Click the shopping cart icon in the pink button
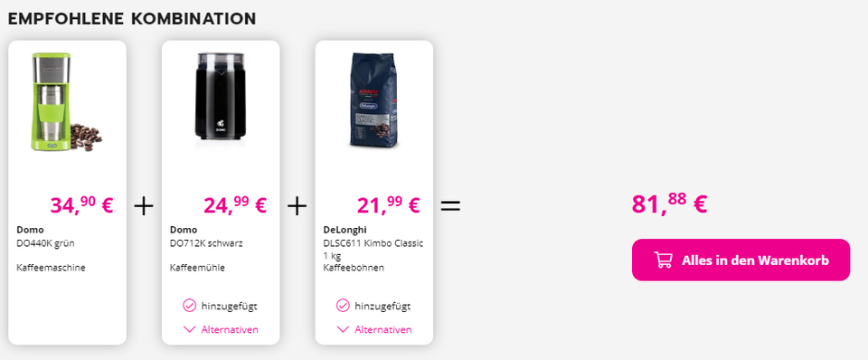Image resolution: width=868 pixels, height=360 pixels. pos(663,260)
